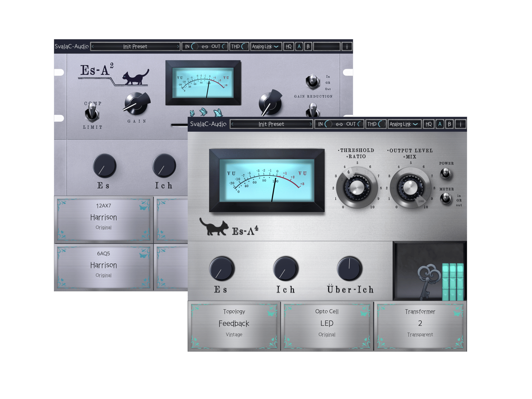Click the Über-Ich knob in Es-A⁴ window
The width and height of the screenshot is (532, 399).
tap(350, 269)
